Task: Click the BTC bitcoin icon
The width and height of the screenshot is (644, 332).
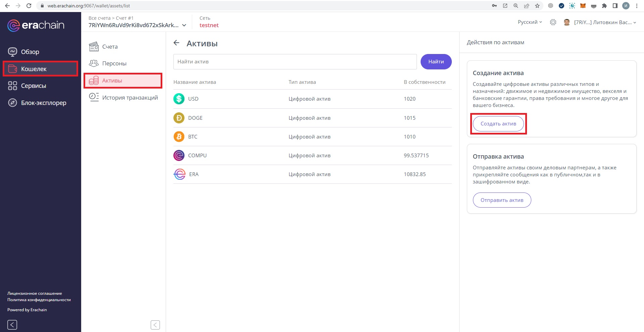Action: (x=179, y=136)
